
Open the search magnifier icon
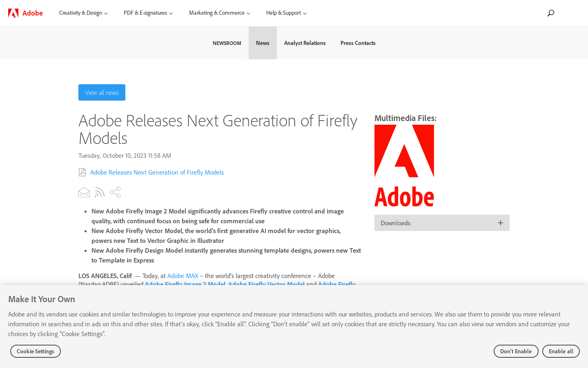tap(551, 13)
